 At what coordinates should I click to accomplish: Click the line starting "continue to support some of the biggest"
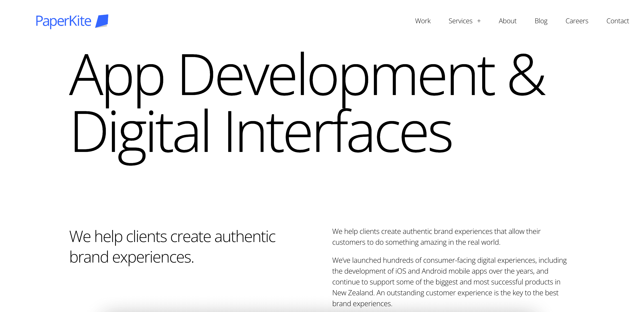tap(446, 282)
